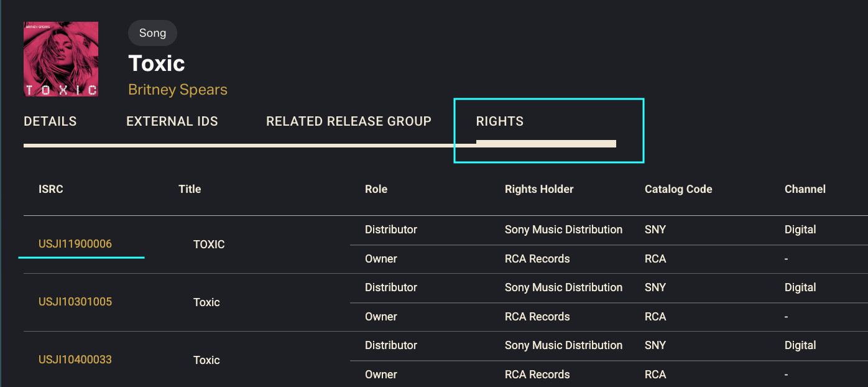Switch to the Details tab
Image resolution: width=868 pixels, height=387 pixels.
tap(50, 121)
